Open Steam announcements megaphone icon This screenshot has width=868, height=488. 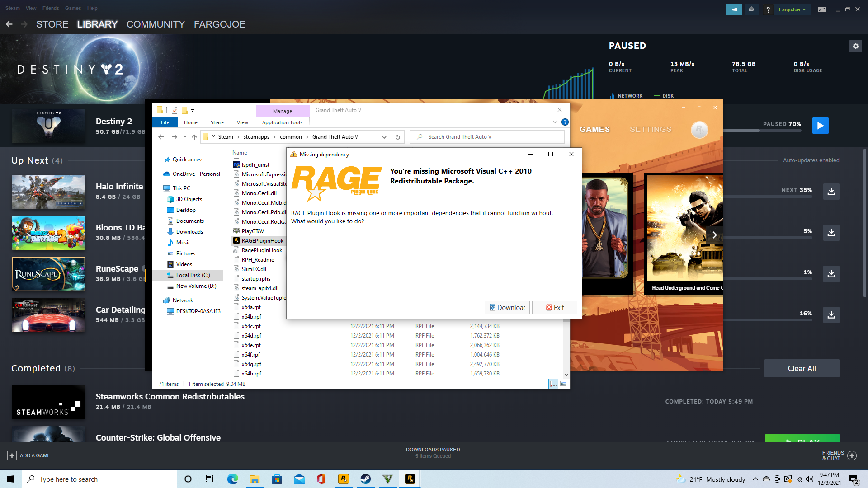734,9
